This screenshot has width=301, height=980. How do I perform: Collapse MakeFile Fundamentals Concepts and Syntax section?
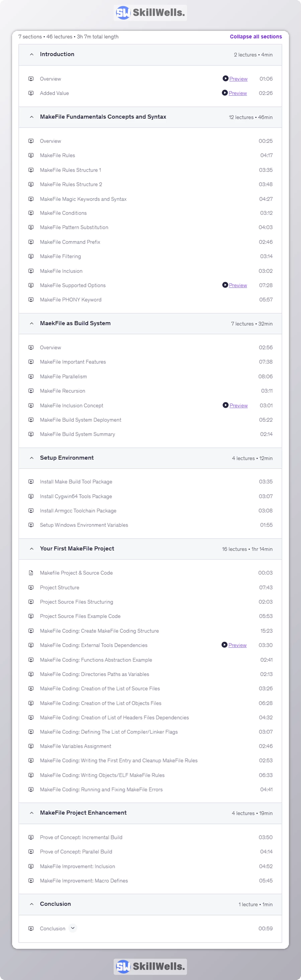pos(31,117)
